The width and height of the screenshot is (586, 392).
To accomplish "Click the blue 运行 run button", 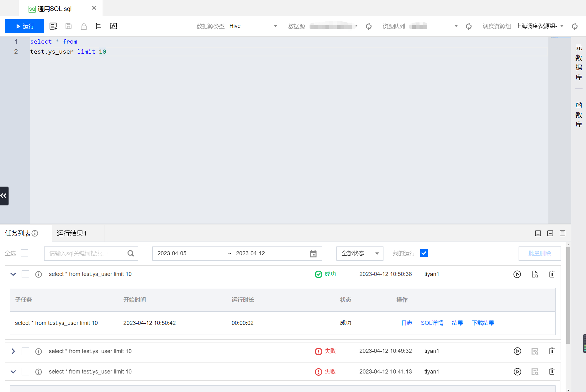I will pos(24,26).
